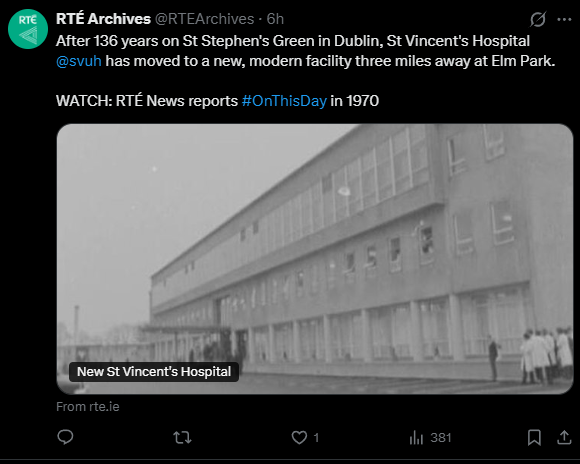Viewport: 580px width, 464px height.
Task: Click the New St Vincent's Hospital caption
Action: (154, 371)
